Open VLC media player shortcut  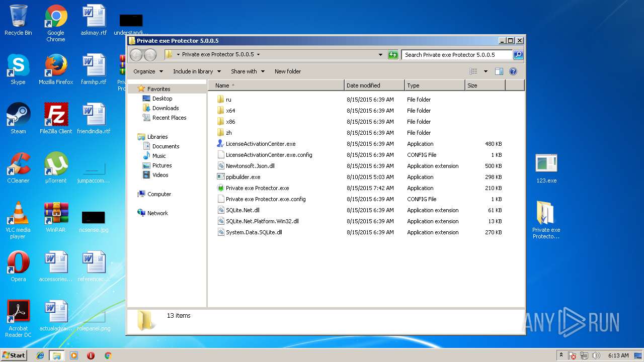(x=18, y=220)
